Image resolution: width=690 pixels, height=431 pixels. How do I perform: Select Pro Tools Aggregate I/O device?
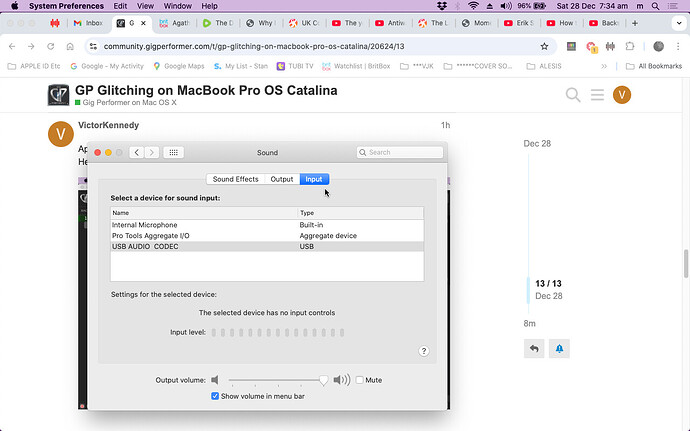click(x=267, y=236)
